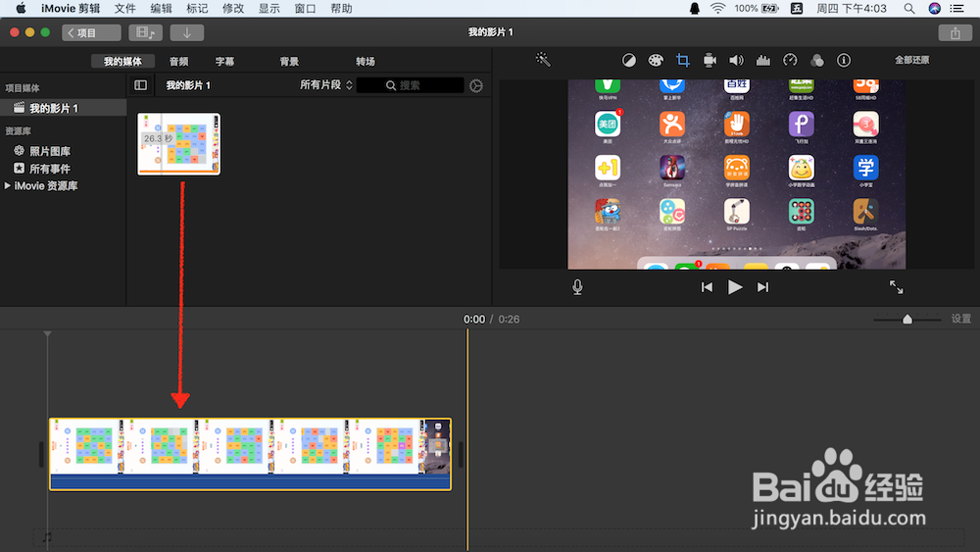This screenshot has width=980, height=552.
Task: Click the media search field
Action: (410, 85)
